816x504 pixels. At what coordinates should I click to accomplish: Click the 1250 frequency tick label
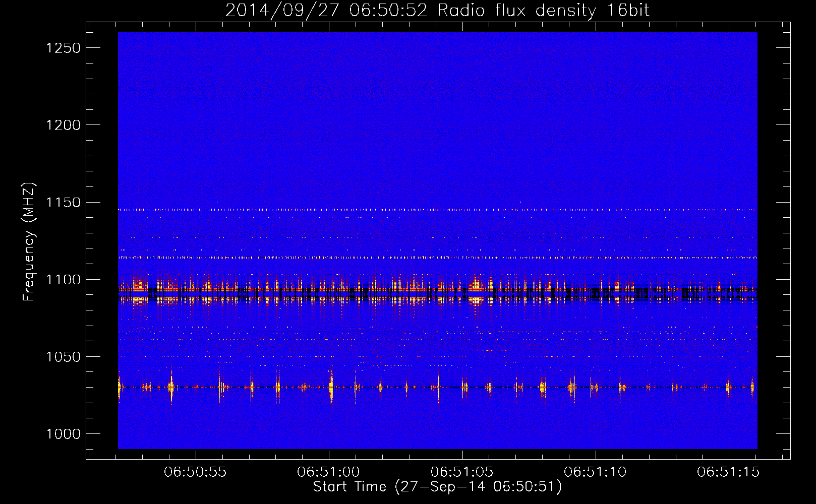point(64,48)
